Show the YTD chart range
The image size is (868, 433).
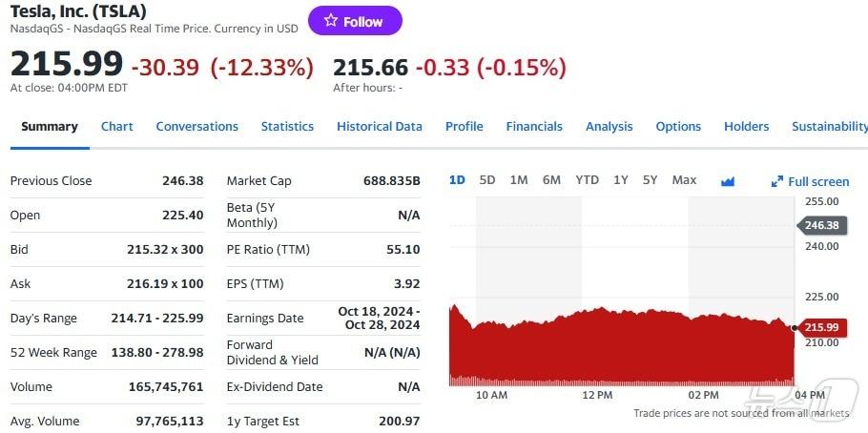coord(587,180)
